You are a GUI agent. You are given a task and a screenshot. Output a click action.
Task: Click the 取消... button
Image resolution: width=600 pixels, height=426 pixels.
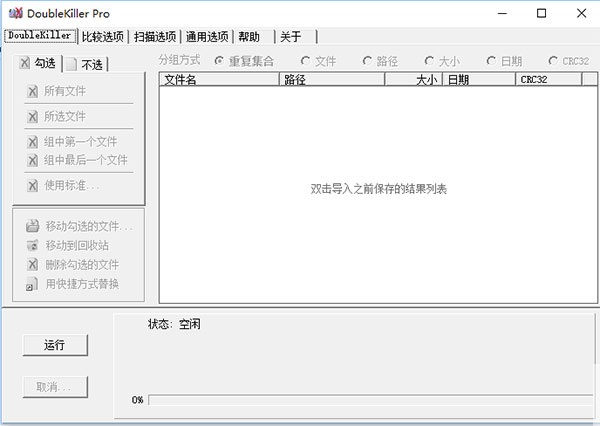click(x=55, y=387)
